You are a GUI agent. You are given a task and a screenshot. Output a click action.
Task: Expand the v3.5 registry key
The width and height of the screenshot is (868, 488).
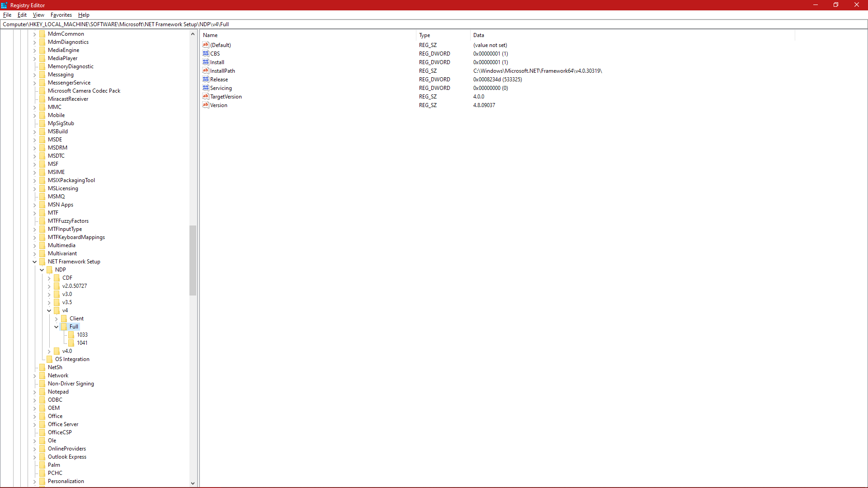[49, 302]
